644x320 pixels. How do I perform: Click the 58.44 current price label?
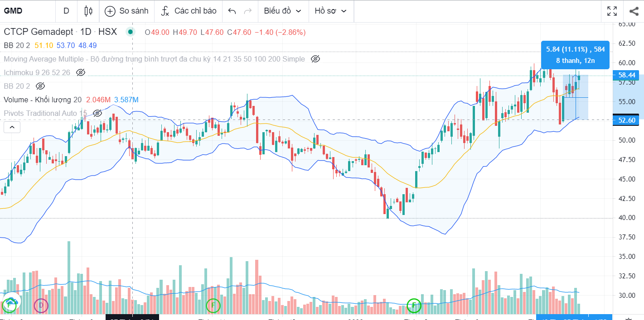[x=626, y=75]
